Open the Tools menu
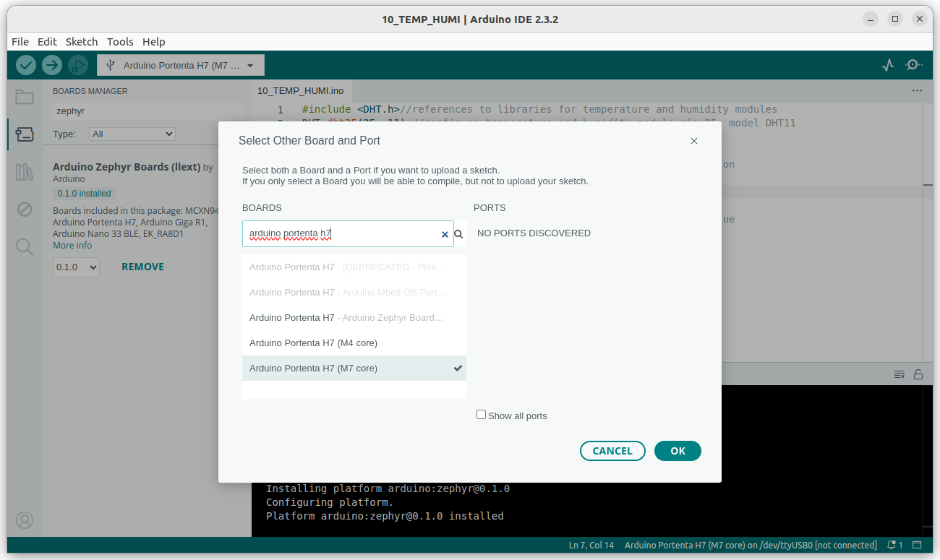Viewport: 940px width, 560px height. click(x=120, y=41)
